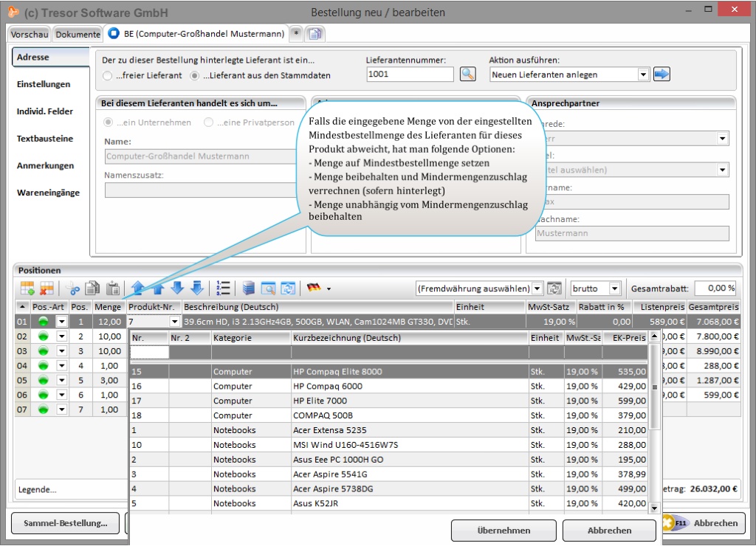Execute action with blue arrow button
Viewport: 756px width, 546px height.
[x=661, y=74]
